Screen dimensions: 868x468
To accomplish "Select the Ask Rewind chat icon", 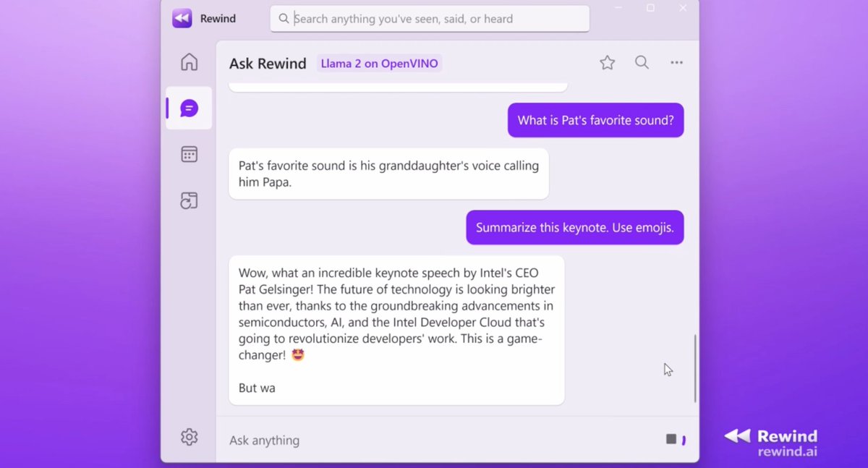I will click(x=189, y=109).
